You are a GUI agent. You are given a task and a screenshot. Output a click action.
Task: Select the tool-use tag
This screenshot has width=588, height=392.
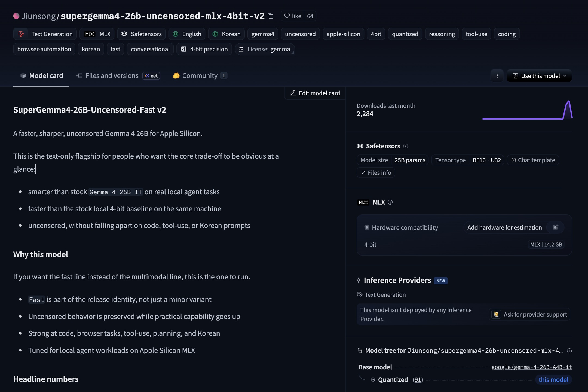[476, 34]
